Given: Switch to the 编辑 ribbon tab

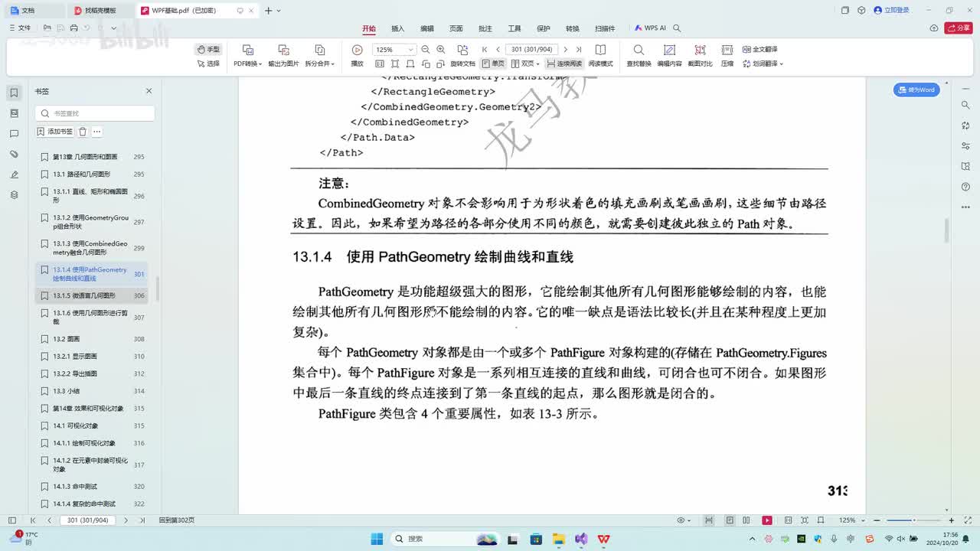Looking at the screenshot, I should coord(427,28).
